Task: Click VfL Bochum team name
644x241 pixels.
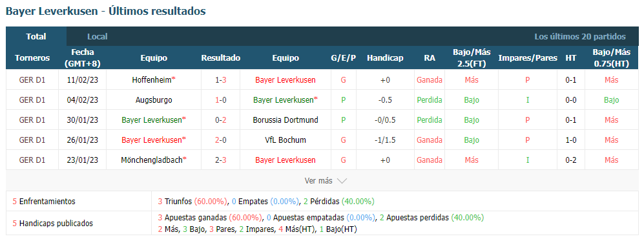Action: 286,140
